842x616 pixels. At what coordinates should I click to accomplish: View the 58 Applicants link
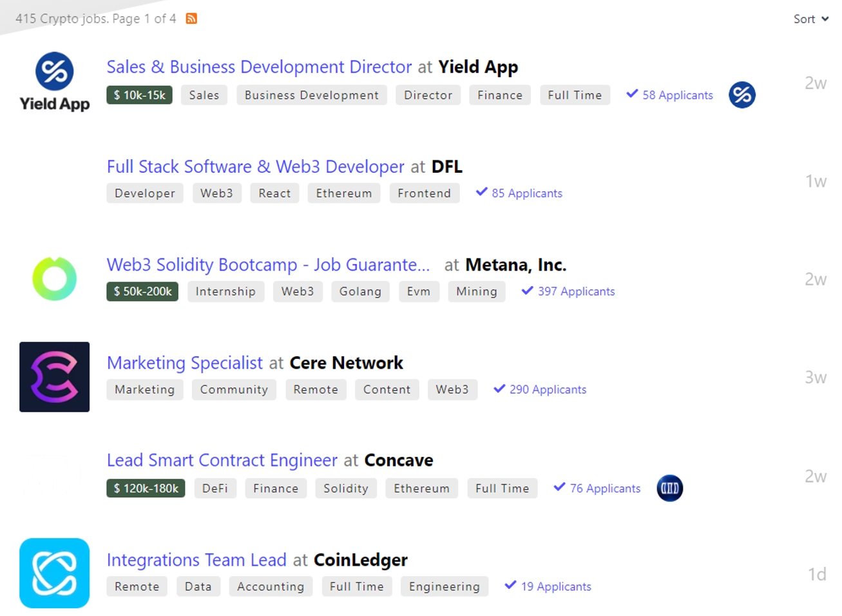(x=670, y=95)
